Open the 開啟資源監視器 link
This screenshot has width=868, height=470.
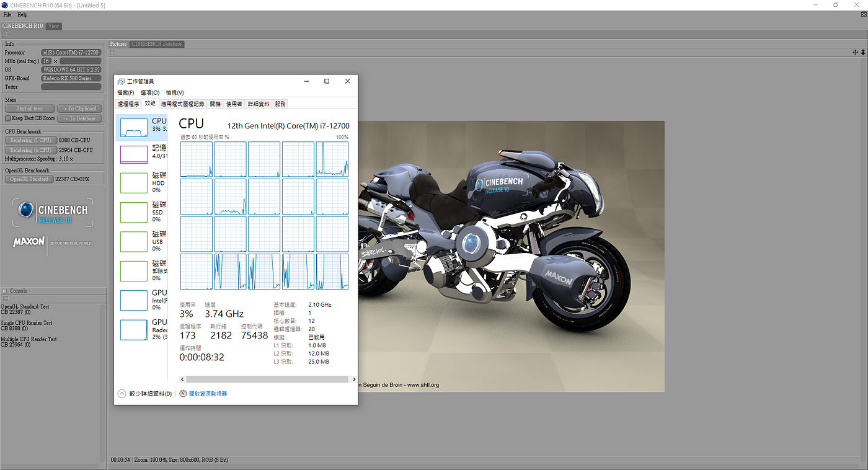208,394
